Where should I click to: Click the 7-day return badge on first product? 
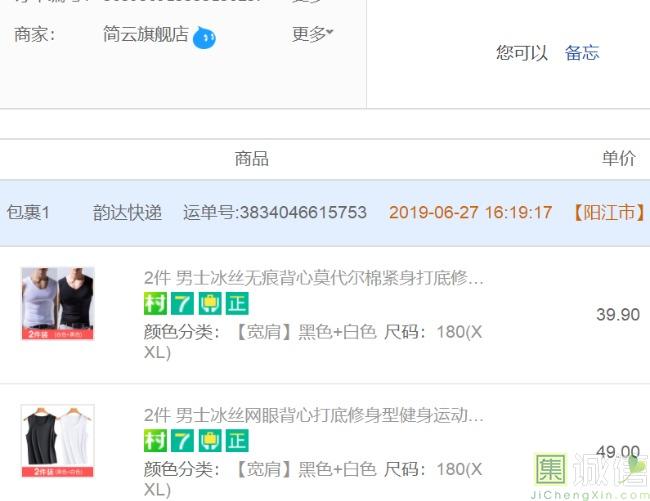(182, 303)
